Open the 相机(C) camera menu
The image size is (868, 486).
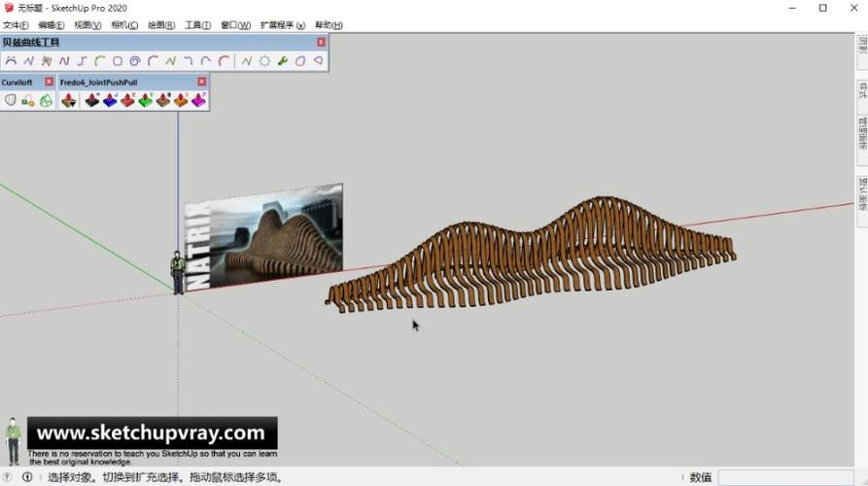coord(124,25)
